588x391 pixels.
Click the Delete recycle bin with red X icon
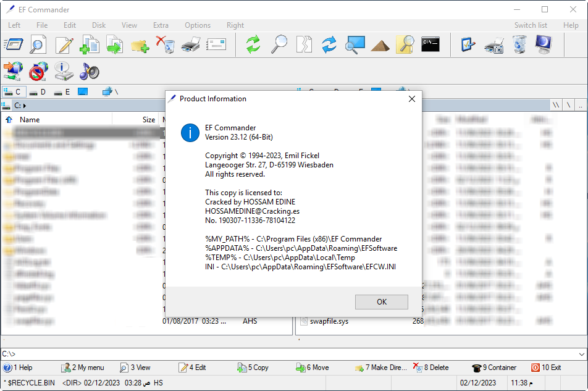point(166,44)
